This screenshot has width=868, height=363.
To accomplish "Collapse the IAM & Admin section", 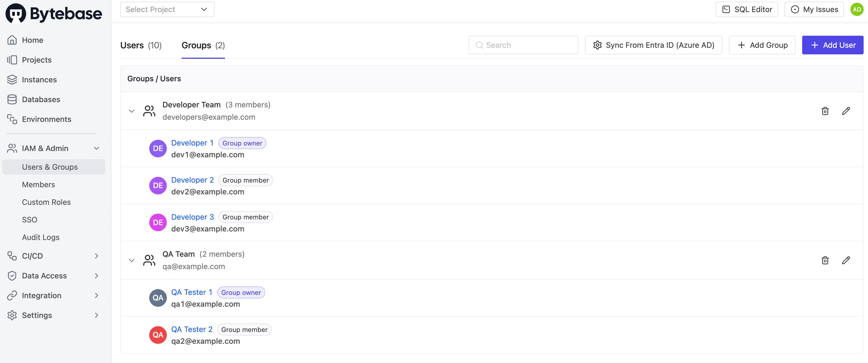I will click(x=97, y=149).
